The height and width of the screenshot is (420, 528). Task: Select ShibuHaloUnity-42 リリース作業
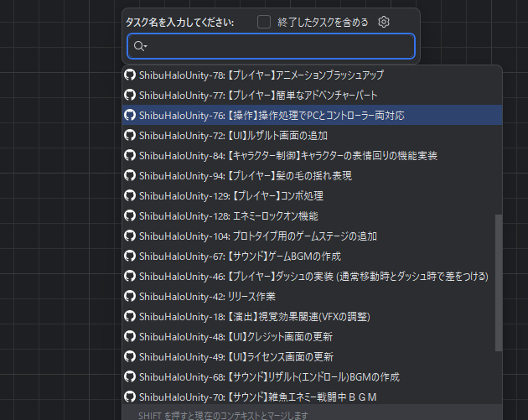click(x=312, y=297)
